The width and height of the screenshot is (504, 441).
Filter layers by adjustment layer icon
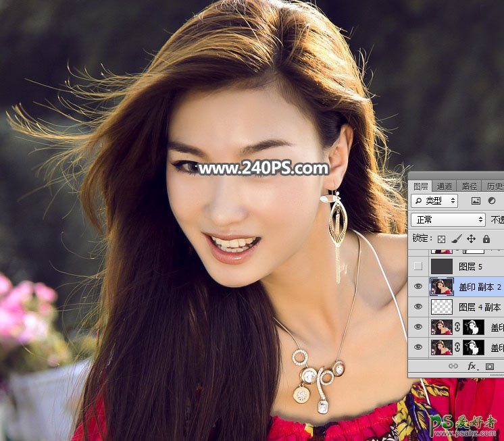pyautogui.click(x=492, y=201)
